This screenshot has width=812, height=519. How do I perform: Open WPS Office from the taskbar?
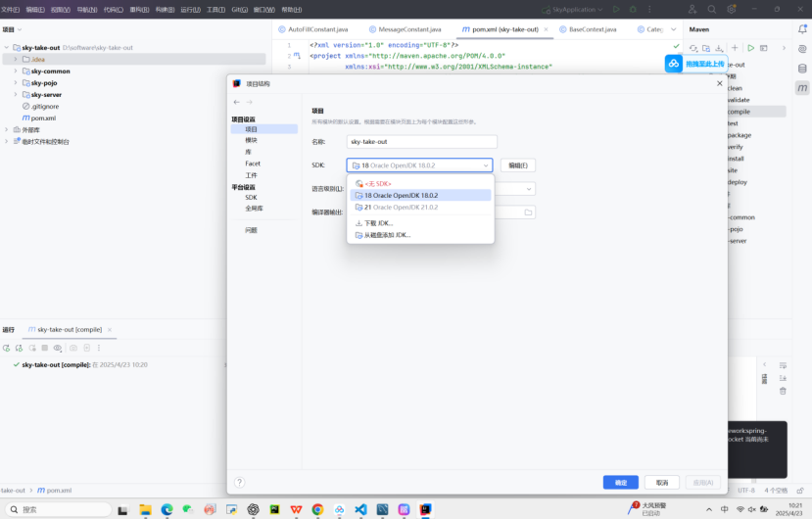coord(296,509)
